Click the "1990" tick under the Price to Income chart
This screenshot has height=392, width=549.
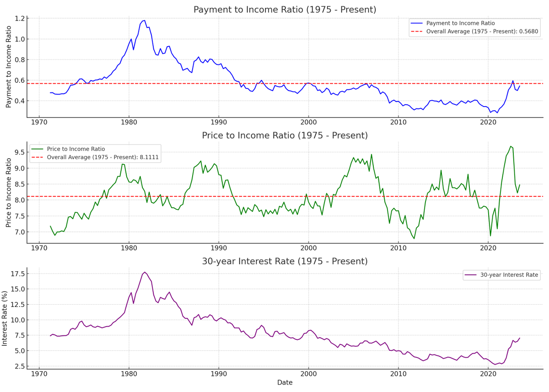(x=219, y=249)
